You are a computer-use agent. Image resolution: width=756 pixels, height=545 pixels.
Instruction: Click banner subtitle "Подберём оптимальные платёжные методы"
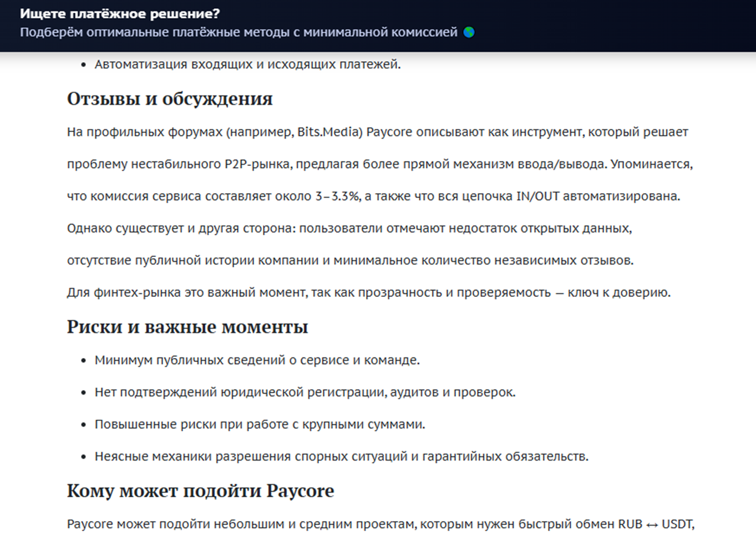239,32
